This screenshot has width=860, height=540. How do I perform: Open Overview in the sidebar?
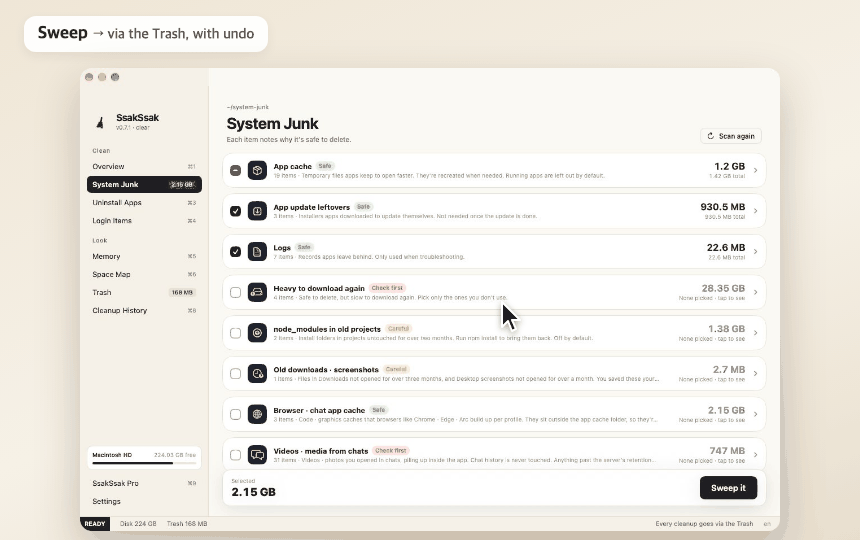(x=144, y=166)
